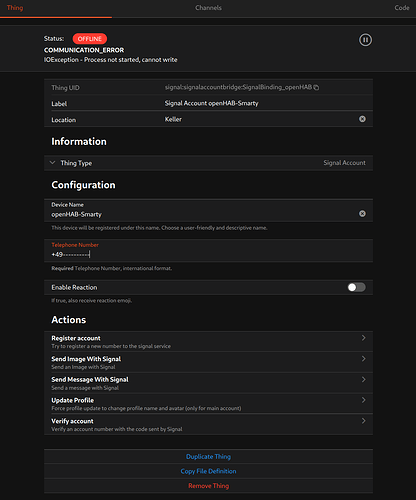This screenshot has height=500, width=416.
Task: Click the Remove Thing button
Action: pyautogui.click(x=208, y=486)
